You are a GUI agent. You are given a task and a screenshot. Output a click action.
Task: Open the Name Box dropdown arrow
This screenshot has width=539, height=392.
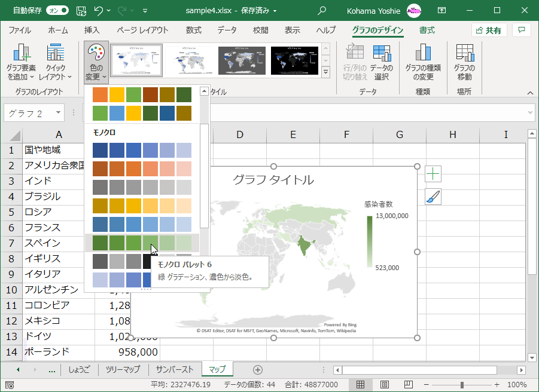click(x=58, y=113)
